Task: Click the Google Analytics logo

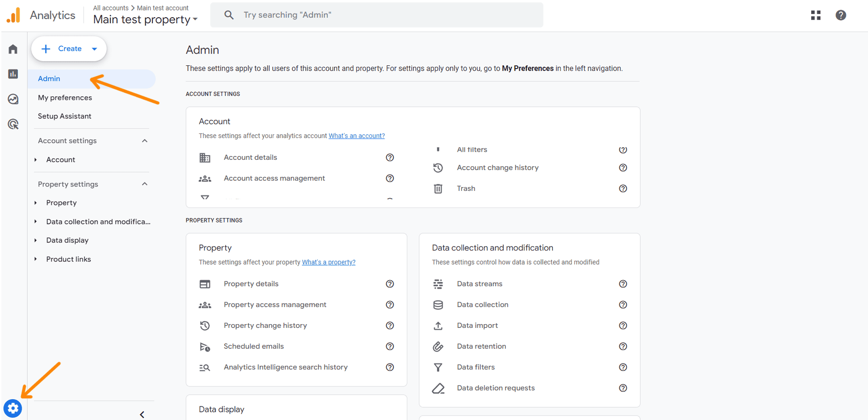Action: coord(14,15)
